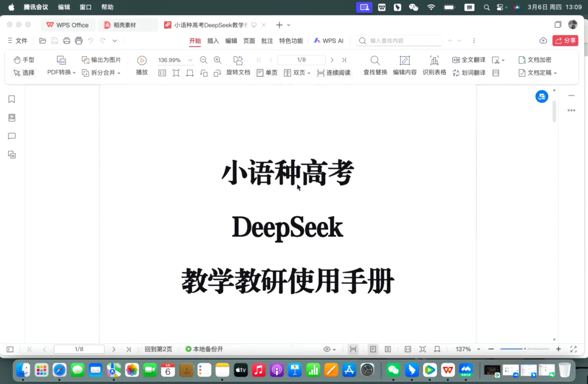Select the 手型 hand tool
This screenshot has width=588, height=384.
pos(23,60)
